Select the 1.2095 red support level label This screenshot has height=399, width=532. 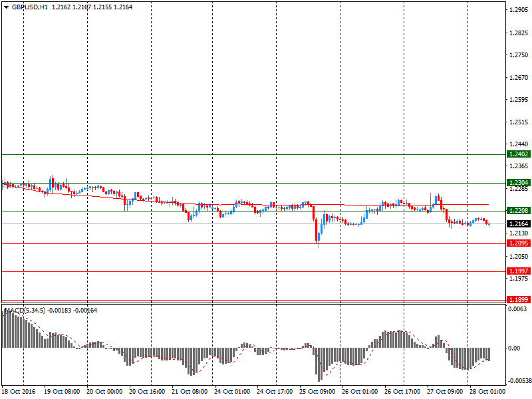[x=518, y=243]
